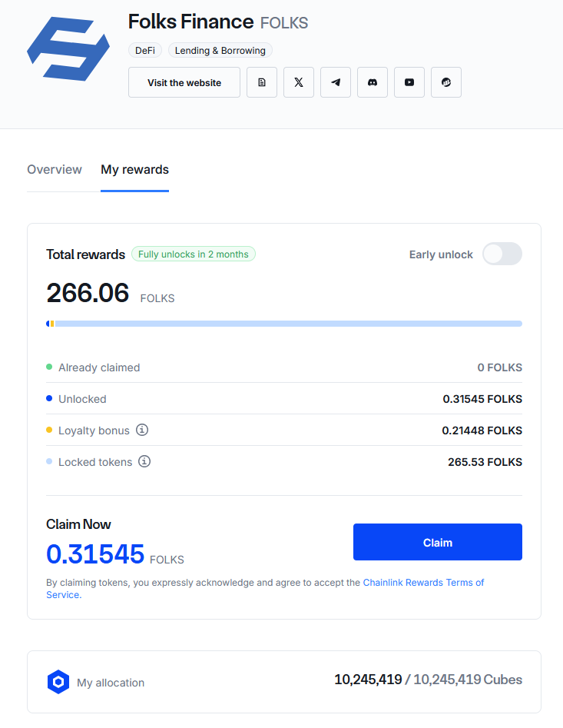This screenshot has width=563, height=728.
Task: Click the Unlocked row label
Action: (82, 399)
